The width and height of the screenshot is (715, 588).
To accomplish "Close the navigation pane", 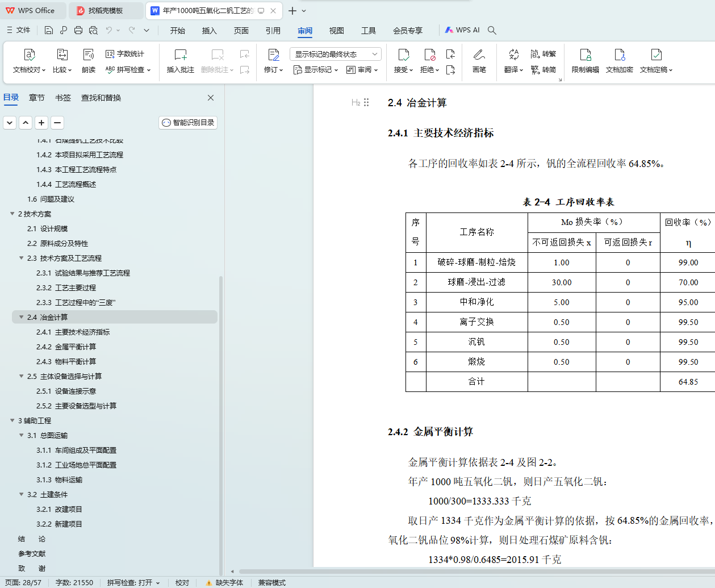I will (x=211, y=98).
